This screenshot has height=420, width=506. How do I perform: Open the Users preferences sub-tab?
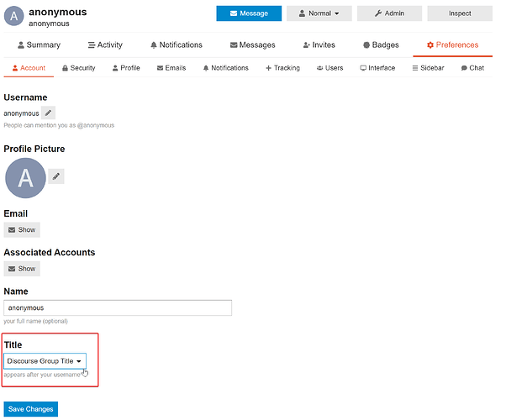[x=329, y=68]
